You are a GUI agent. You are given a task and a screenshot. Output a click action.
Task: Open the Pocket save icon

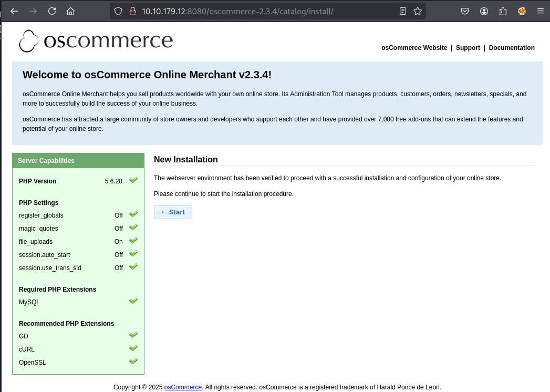(x=465, y=11)
